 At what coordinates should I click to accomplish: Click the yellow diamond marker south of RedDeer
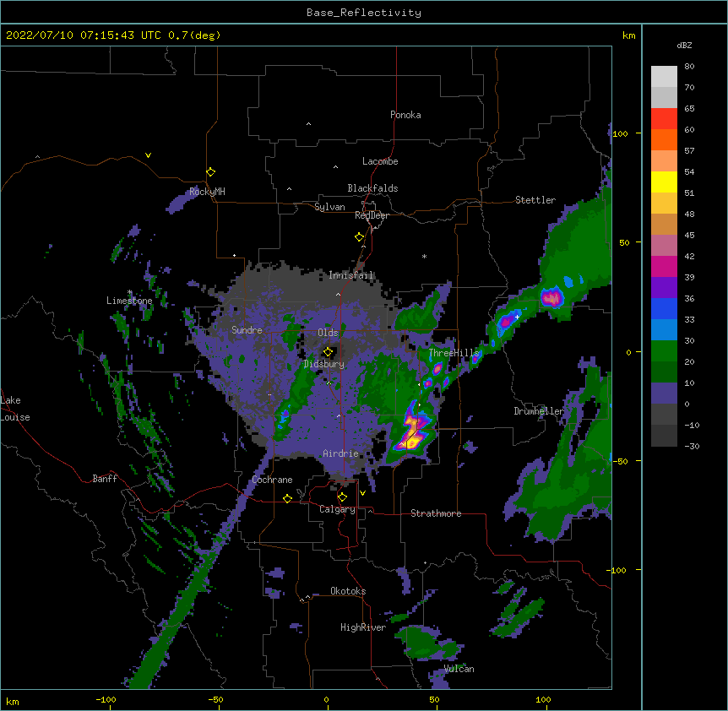tap(359, 237)
